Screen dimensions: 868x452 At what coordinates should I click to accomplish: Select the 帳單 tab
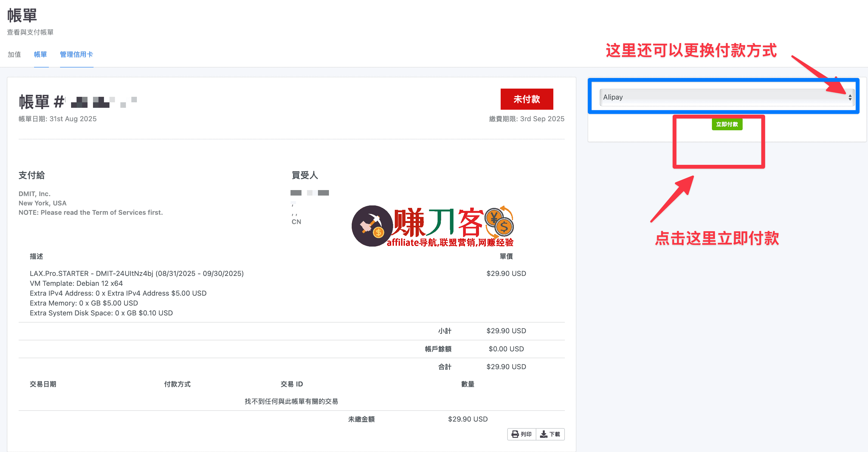click(x=40, y=54)
